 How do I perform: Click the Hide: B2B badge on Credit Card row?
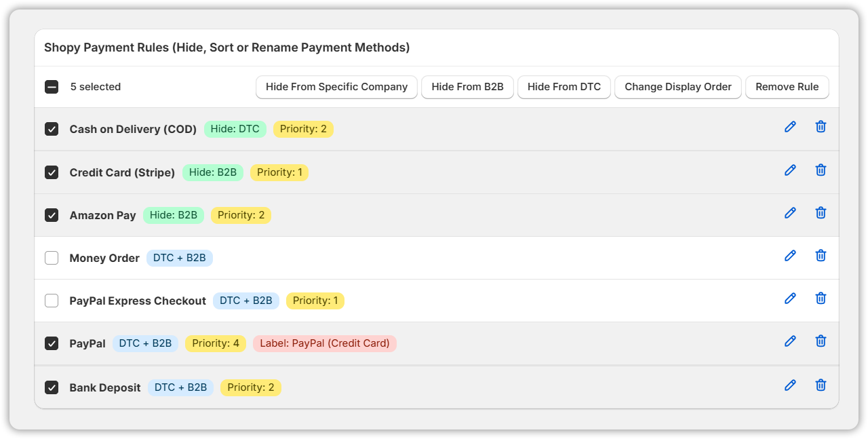coord(213,172)
